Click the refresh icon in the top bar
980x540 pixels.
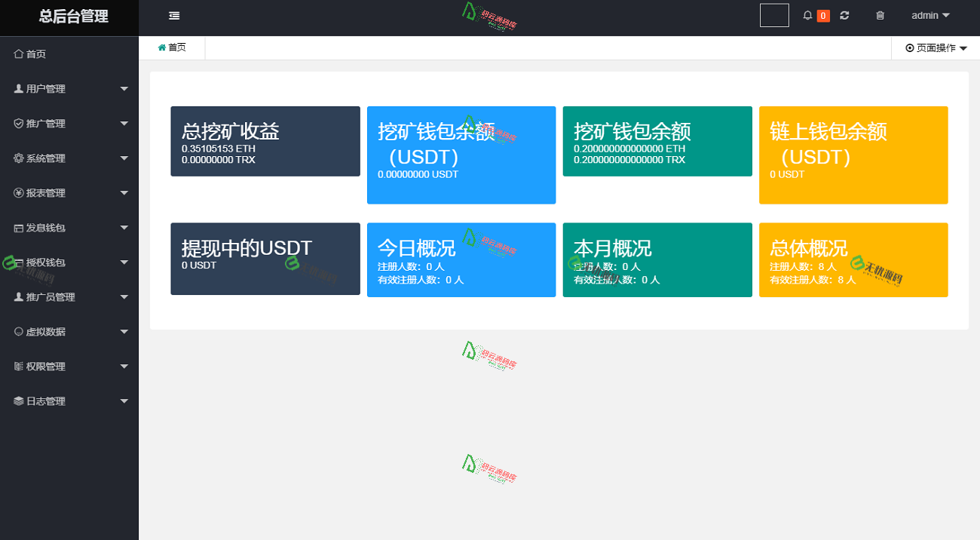coord(844,15)
